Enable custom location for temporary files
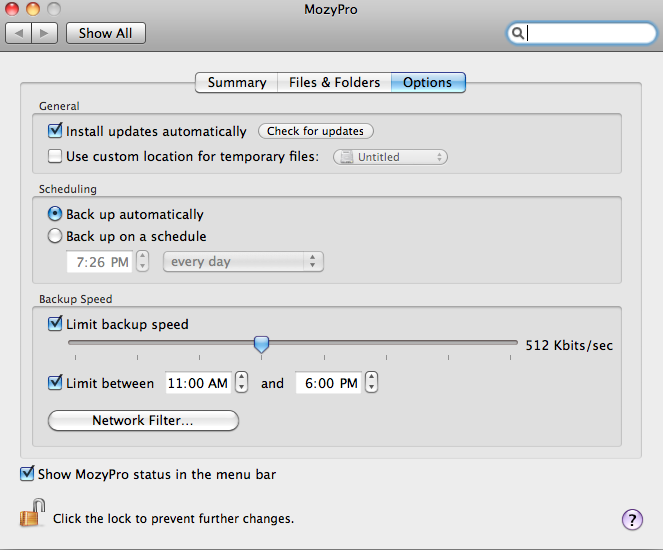Image resolution: width=663 pixels, height=550 pixels. pyautogui.click(x=55, y=156)
